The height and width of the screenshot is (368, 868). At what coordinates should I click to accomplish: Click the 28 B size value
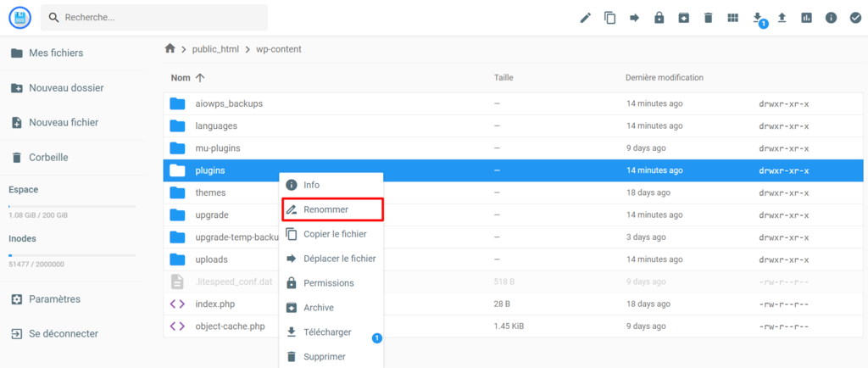[x=502, y=304]
